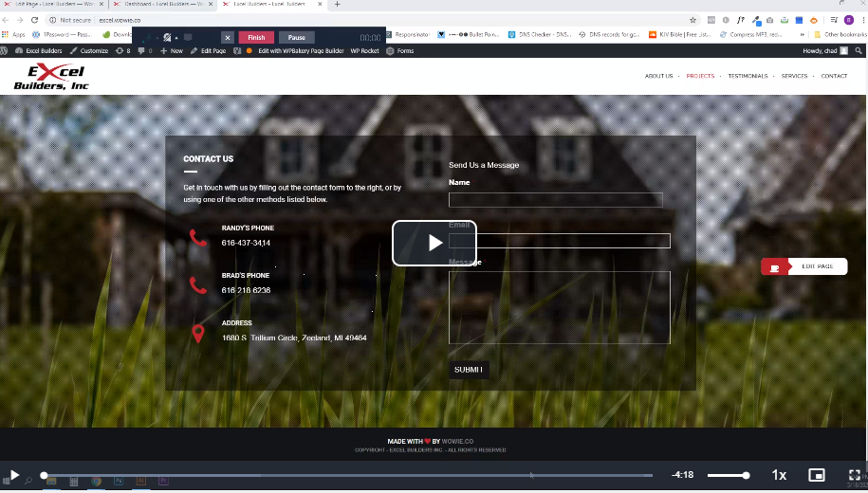The image size is (868, 493).
Task: Submit the contact form
Action: (x=469, y=370)
